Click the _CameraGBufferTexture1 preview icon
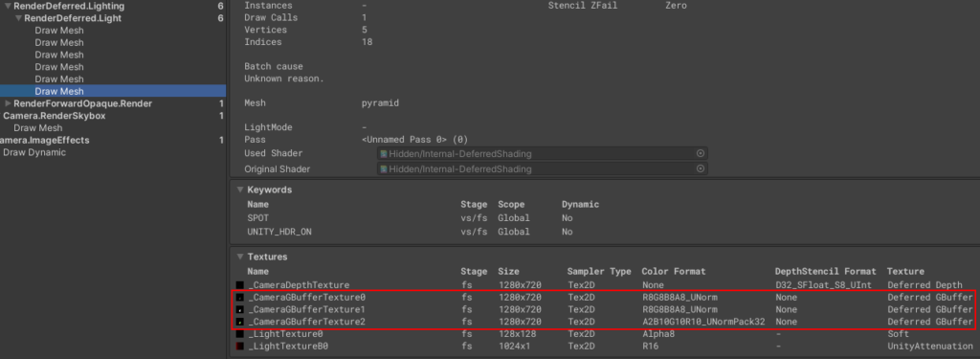Image resolution: width=980 pixels, height=359 pixels. [239, 309]
